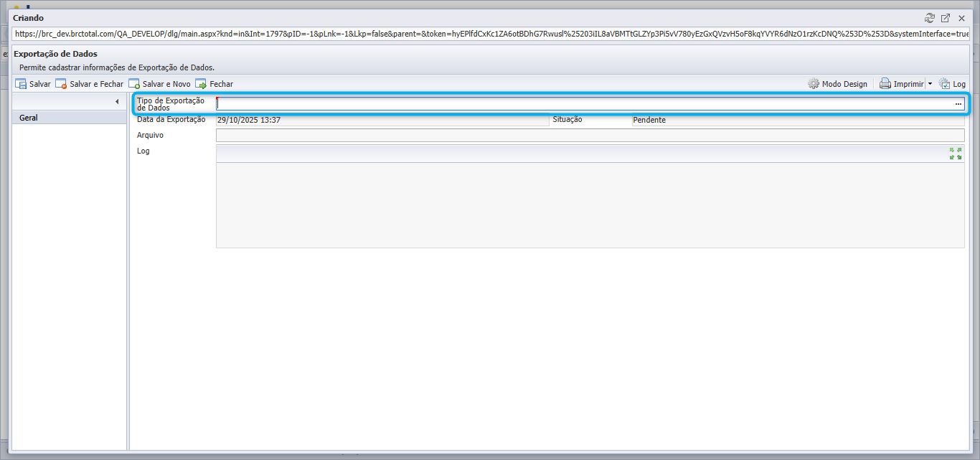Focus the Tipo de Exportação de Dados field
This screenshot has width=980, height=460.
(x=585, y=104)
